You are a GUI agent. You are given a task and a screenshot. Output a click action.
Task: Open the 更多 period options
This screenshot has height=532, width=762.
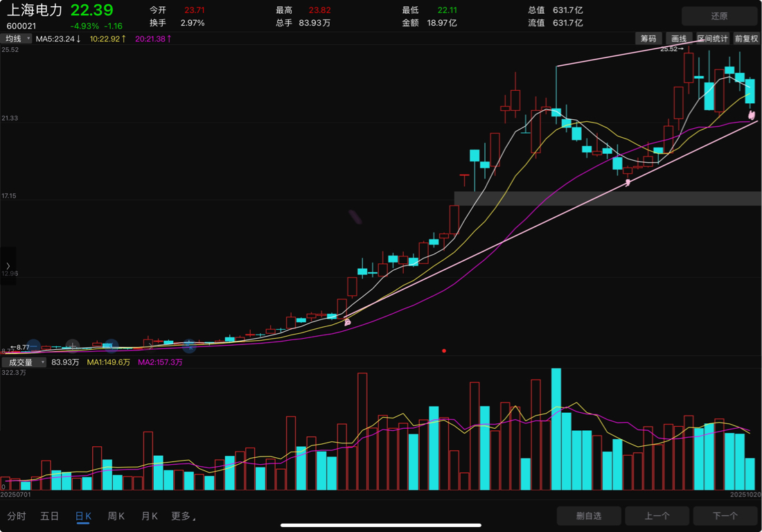click(183, 516)
